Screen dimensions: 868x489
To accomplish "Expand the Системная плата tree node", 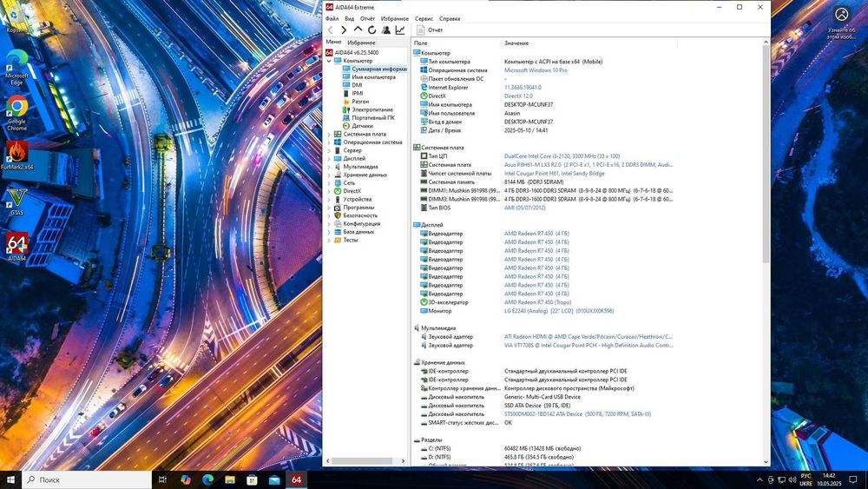I will coord(329,135).
